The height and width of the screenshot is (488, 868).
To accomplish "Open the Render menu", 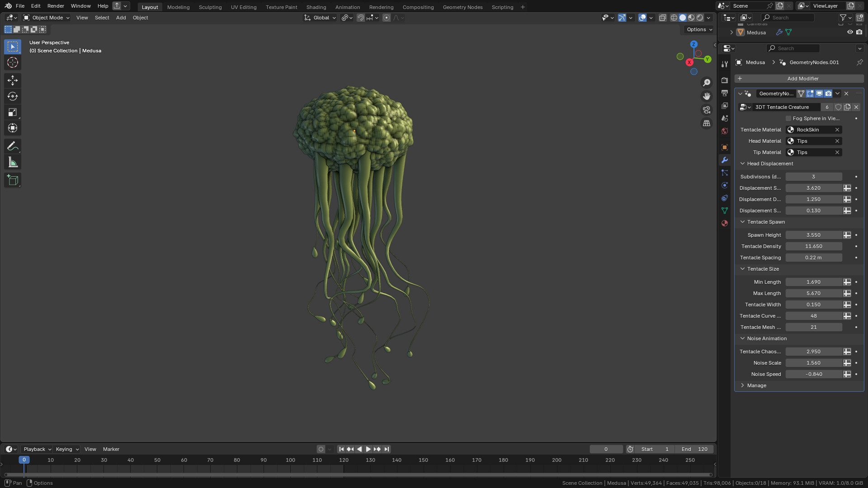I will coord(56,6).
